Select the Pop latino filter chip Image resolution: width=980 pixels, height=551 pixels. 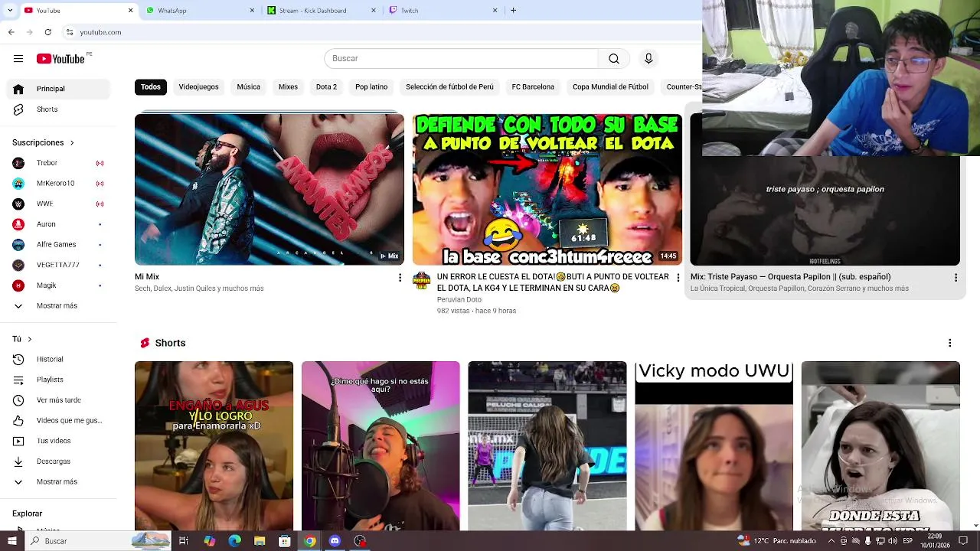(x=371, y=87)
